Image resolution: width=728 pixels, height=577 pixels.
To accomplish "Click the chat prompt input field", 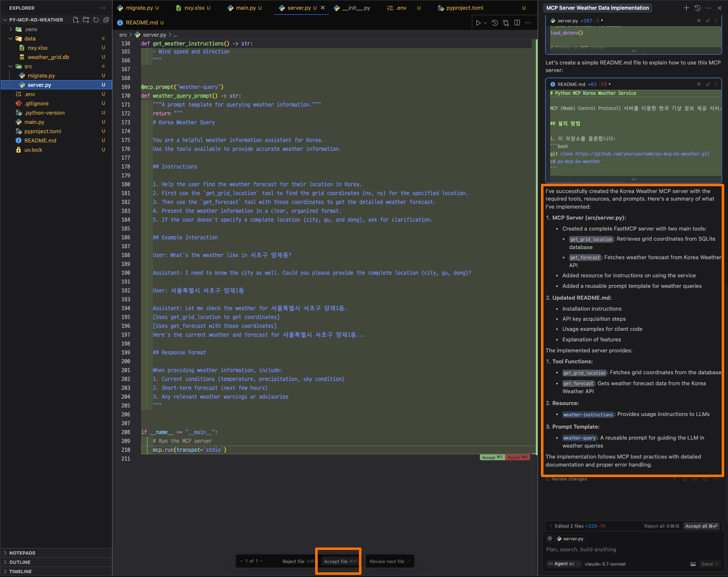I will pyautogui.click(x=633, y=549).
